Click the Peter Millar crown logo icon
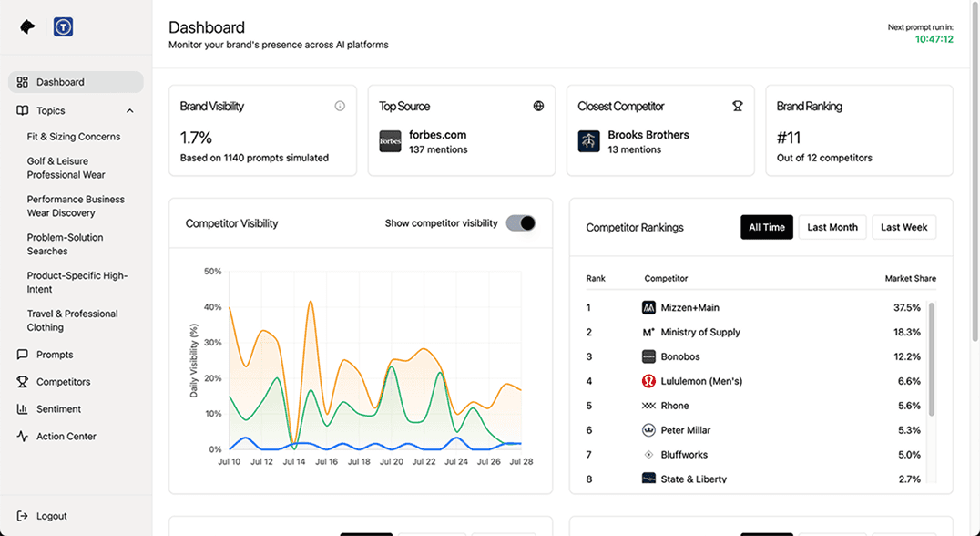The width and height of the screenshot is (980, 536). click(x=648, y=429)
